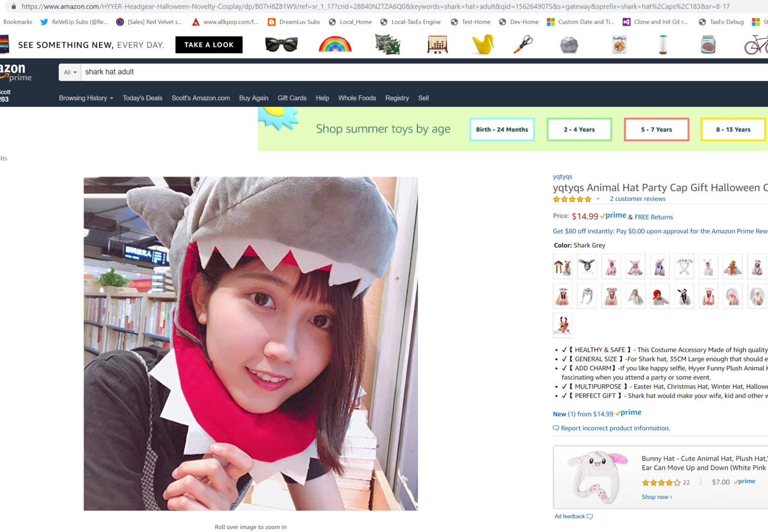Open the Local_Home bookmark
Screen dimensions: 768x532
click(x=350, y=22)
